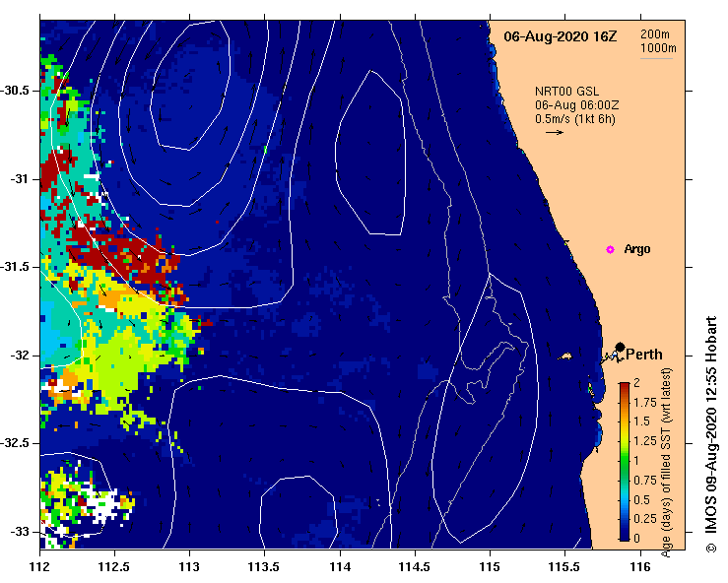Click the Argo label text
This screenshot has height=583, width=728.
[637, 249]
